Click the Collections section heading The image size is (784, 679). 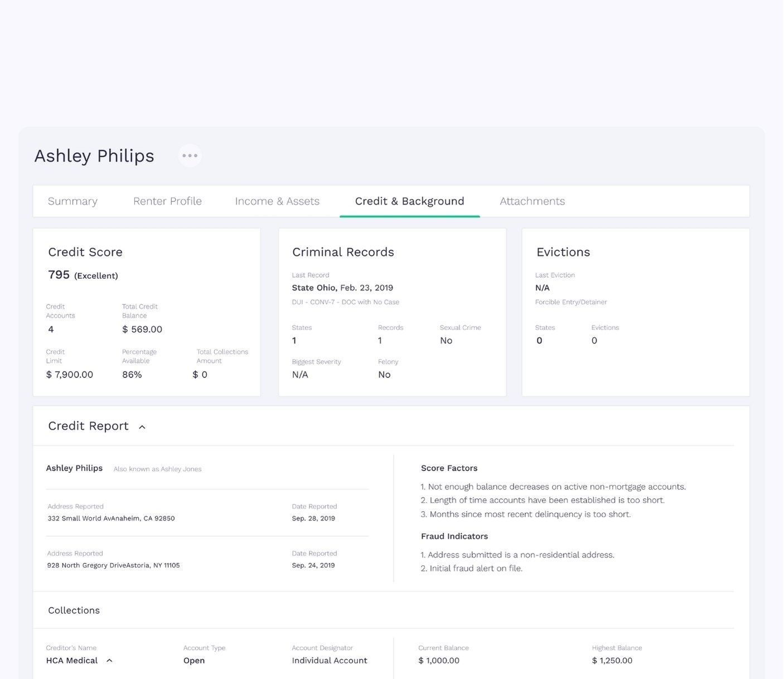pos(74,610)
